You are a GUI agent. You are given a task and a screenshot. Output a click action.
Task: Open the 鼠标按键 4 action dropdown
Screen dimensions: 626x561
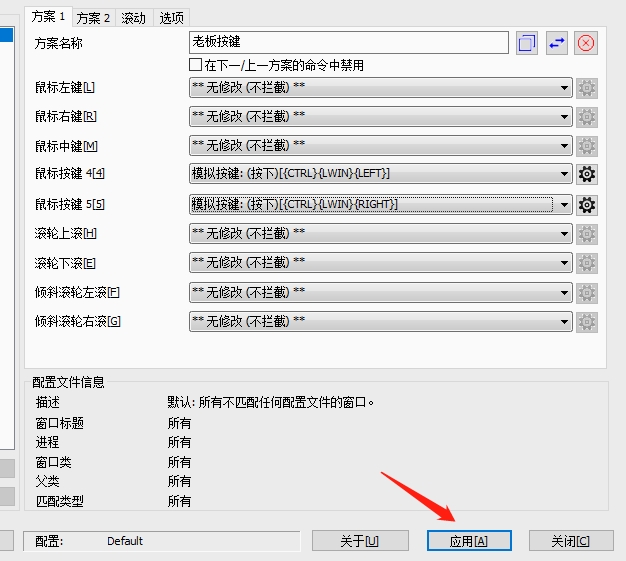[380, 175]
